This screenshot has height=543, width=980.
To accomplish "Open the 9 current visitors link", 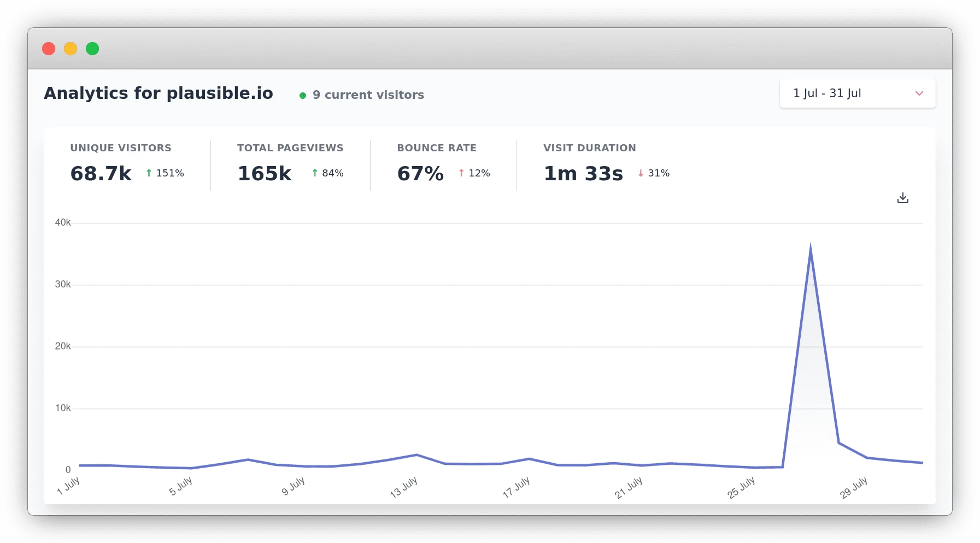I will tap(368, 95).
